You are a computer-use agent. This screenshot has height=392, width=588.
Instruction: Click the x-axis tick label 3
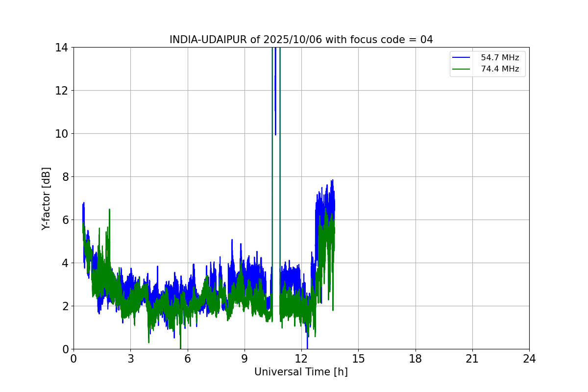(130, 359)
